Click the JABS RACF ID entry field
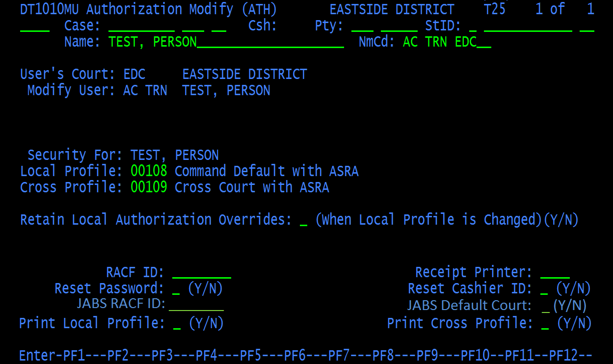The width and height of the screenshot is (613, 364). pos(196,306)
